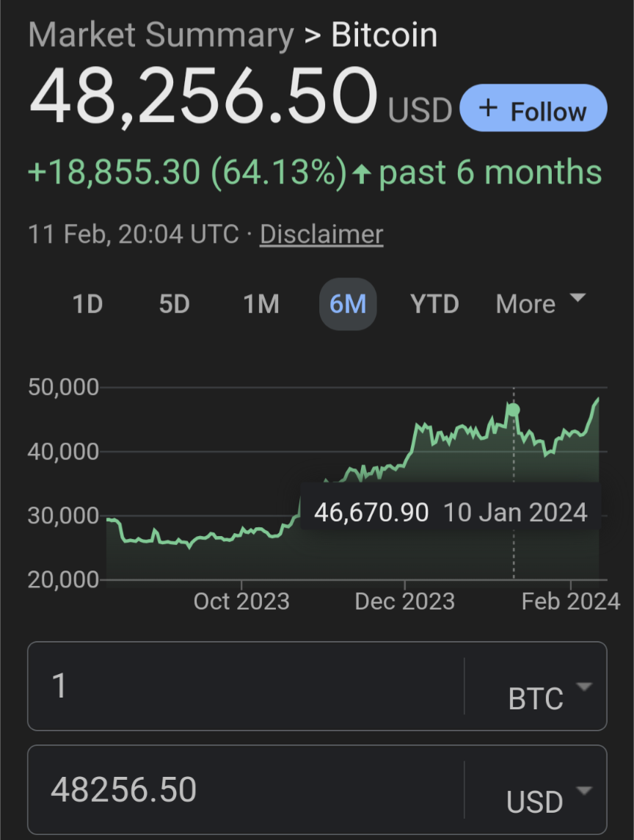The image size is (634, 840).
Task: Select the 6M time range tab
Action: [x=348, y=304]
